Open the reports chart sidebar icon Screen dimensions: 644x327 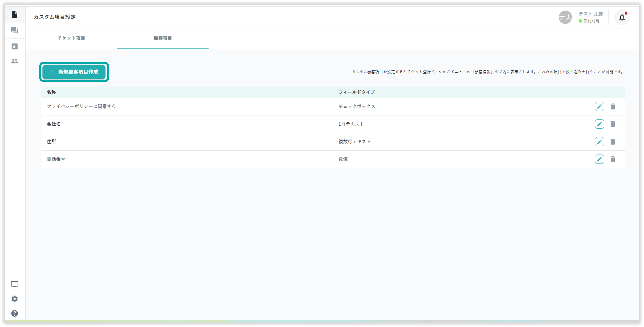[15, 46]
